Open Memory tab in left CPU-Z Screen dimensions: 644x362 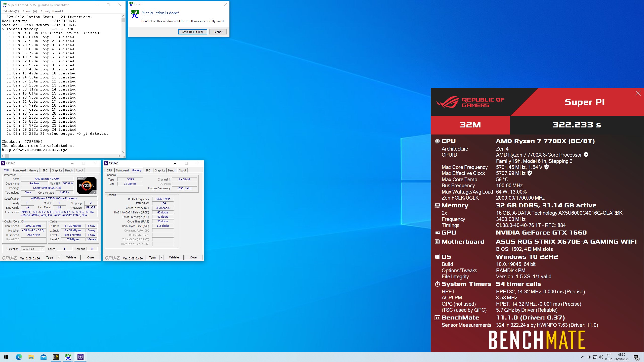33,170
